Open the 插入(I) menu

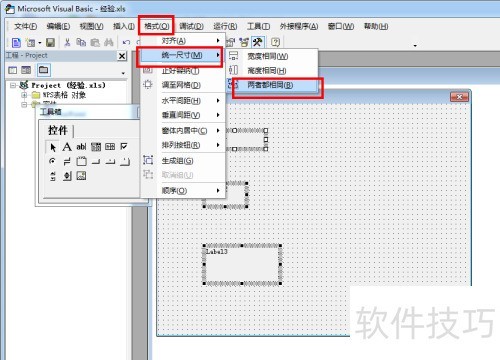[124, 26]
